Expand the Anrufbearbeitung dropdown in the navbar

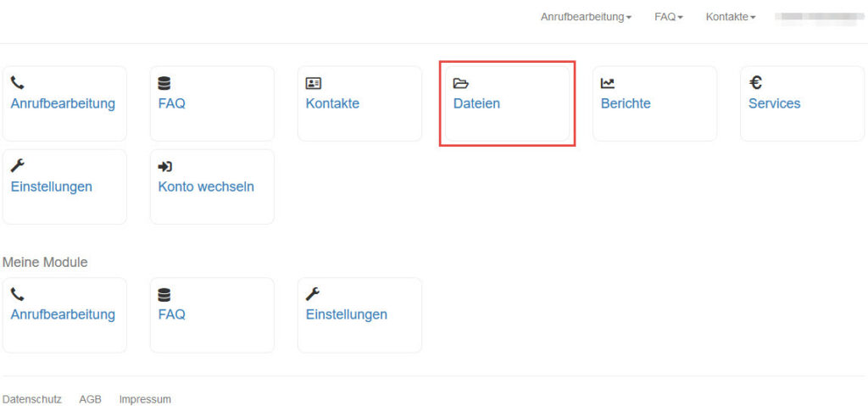(587, 17)
